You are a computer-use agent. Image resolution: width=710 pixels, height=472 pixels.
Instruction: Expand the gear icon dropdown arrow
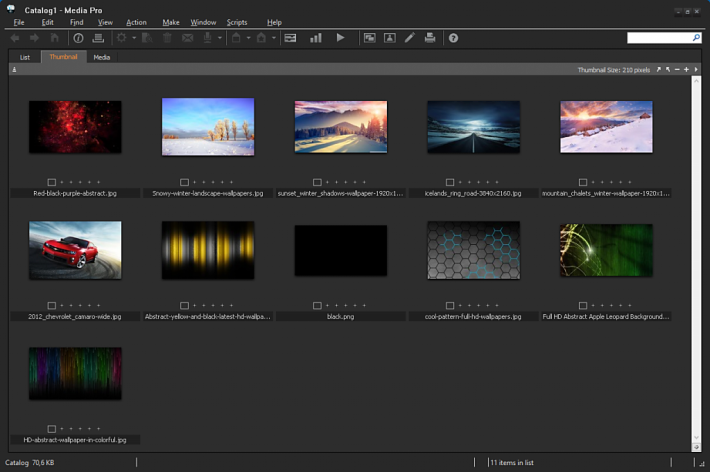click(x=134, y=38)
